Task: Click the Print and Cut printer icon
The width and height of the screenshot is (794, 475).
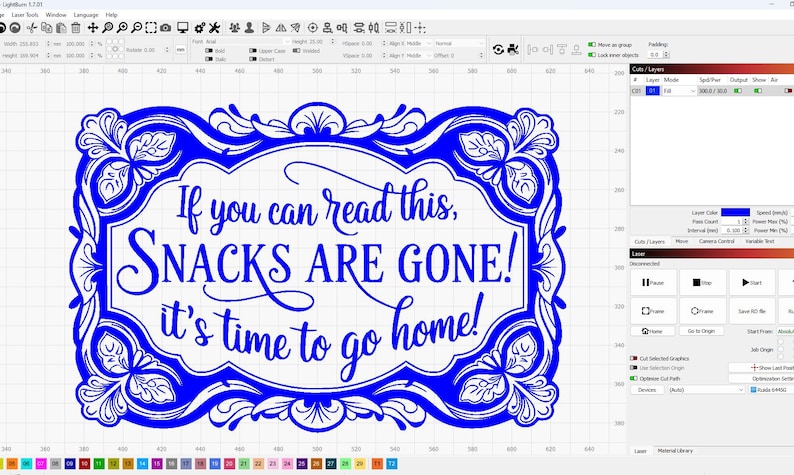Action: [x=513, y=49]
